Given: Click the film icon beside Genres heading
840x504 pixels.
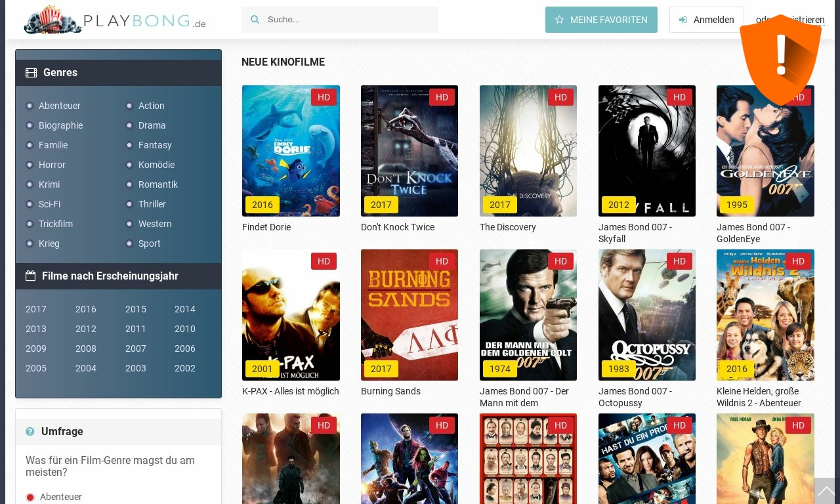Looking at the screenshot, I should pos(31,73).
